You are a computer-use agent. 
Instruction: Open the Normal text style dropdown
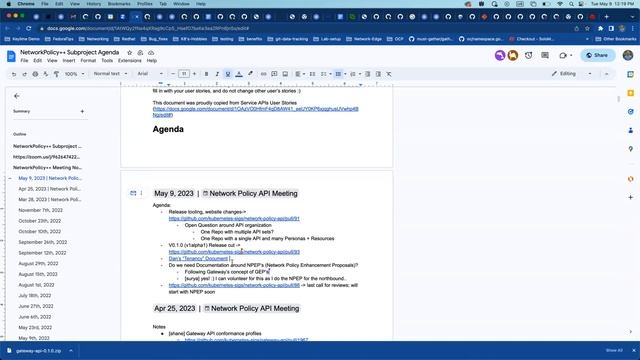point(110,74)
